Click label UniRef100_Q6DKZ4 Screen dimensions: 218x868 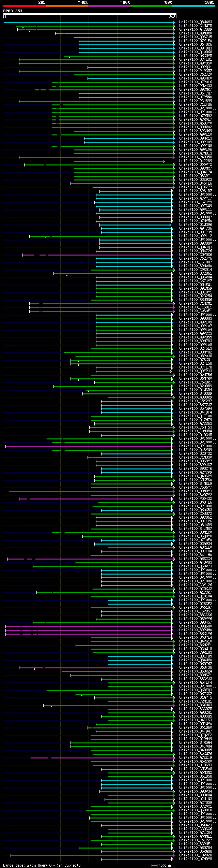click(x=196, y=671)
